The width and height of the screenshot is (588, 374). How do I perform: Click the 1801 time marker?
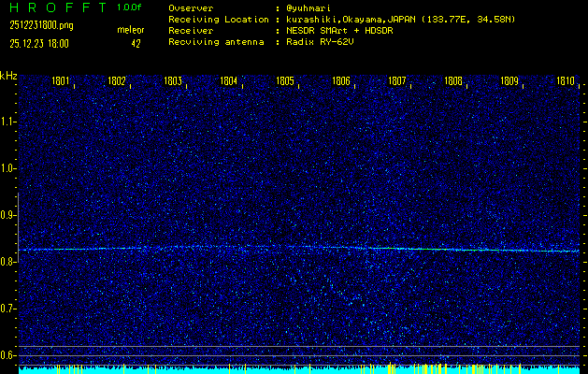[61, 81]
